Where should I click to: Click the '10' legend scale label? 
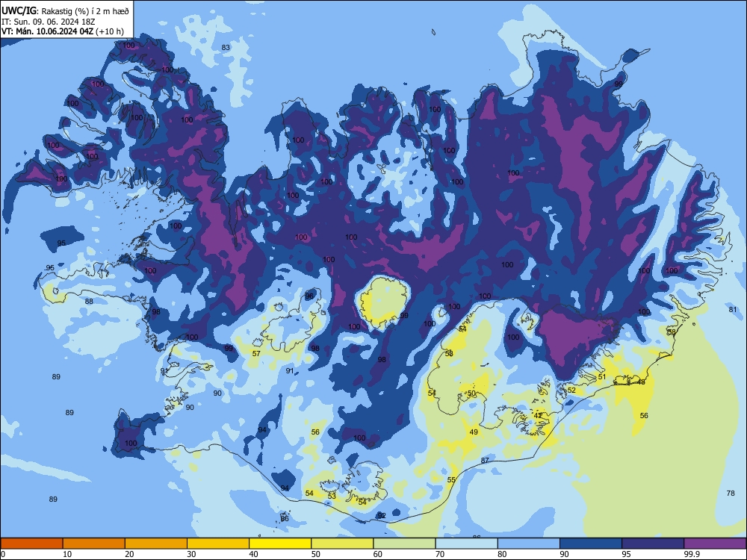click(x=67, y=554)
